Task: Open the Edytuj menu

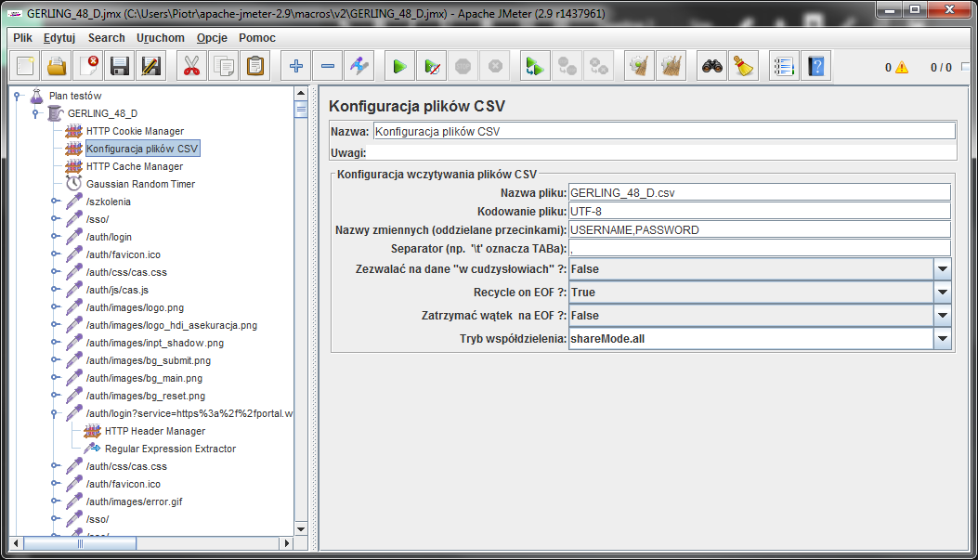Action: coord(59,37)
